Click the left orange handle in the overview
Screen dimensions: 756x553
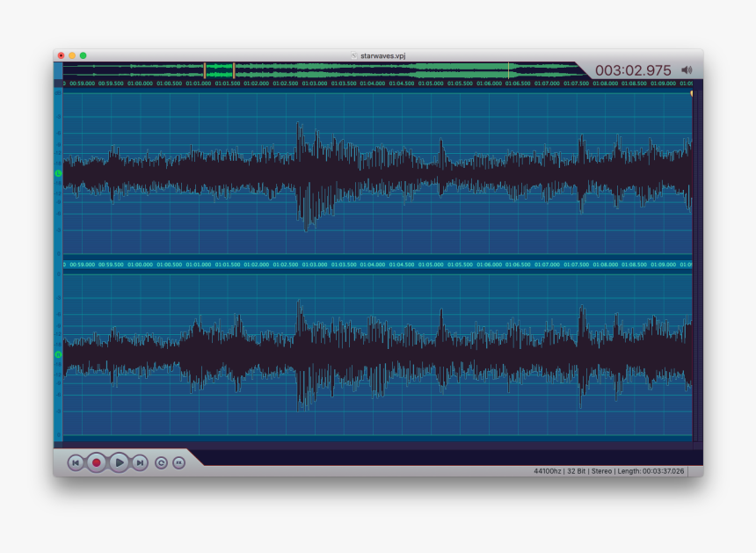click(x=205, y=70)
